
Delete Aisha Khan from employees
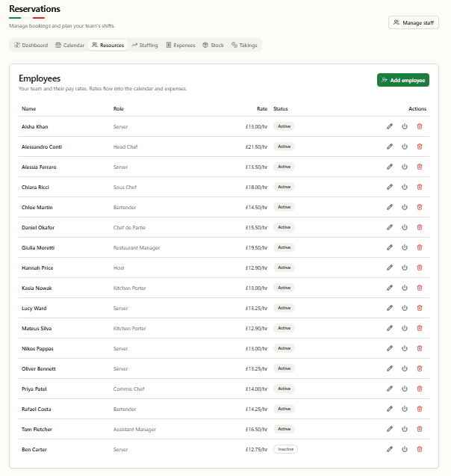click(420, 126)
